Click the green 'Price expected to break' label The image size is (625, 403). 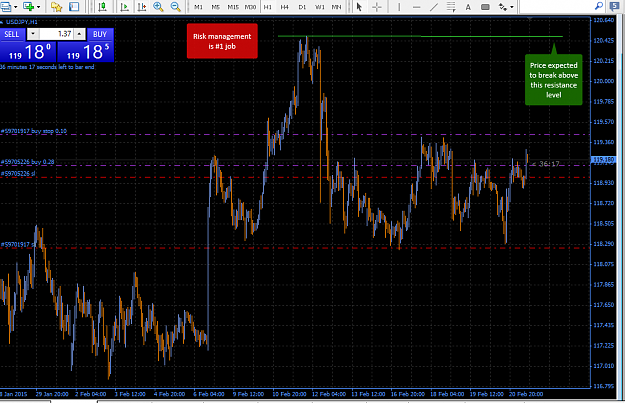pos(553,80)
